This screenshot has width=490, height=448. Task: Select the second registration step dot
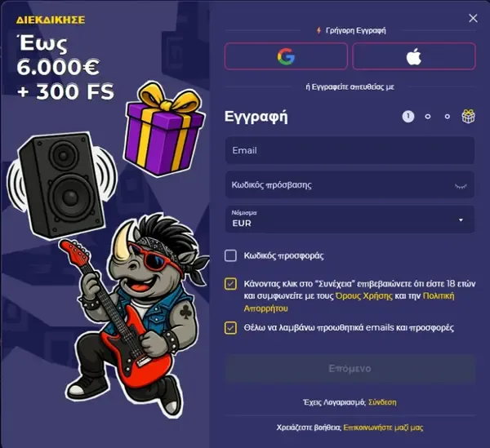click(x=428, y=117)
